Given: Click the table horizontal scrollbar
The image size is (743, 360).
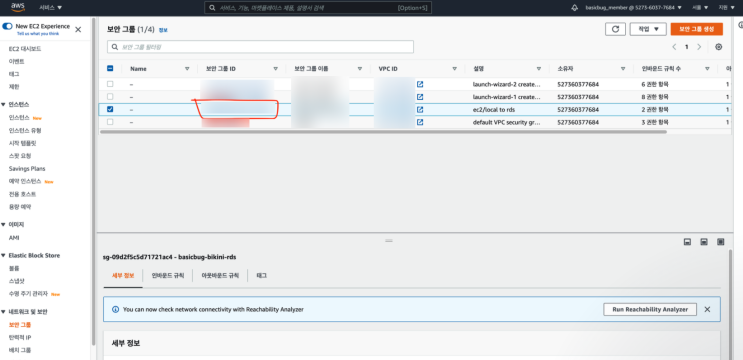Looking at the screenshot, I should [383, 132].
